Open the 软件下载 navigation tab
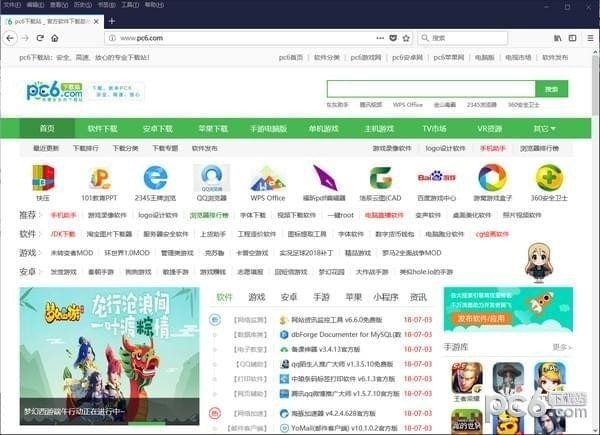The height and width of the screenshot is (435, 600). 102,128
